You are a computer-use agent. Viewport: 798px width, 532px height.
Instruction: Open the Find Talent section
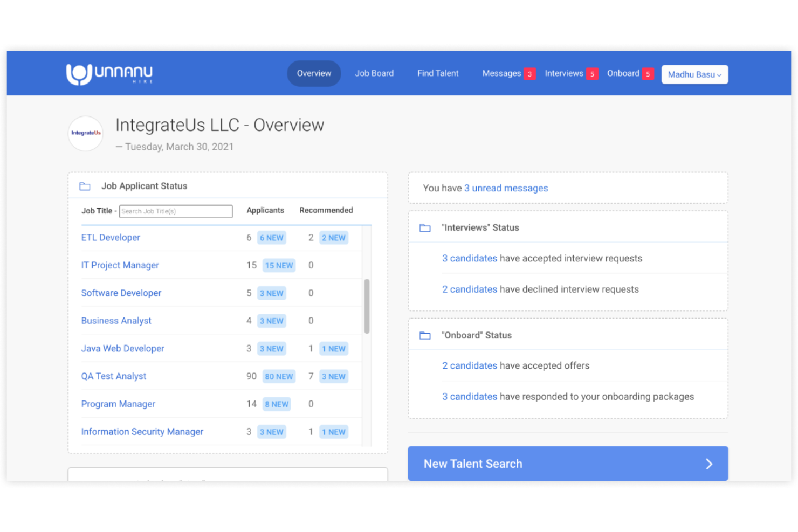pyautogui.click(x=438, y=73)
